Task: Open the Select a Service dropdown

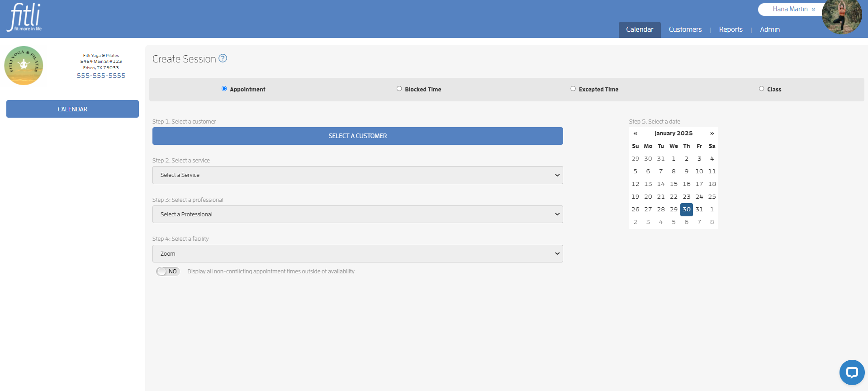Action: (357, 175)
